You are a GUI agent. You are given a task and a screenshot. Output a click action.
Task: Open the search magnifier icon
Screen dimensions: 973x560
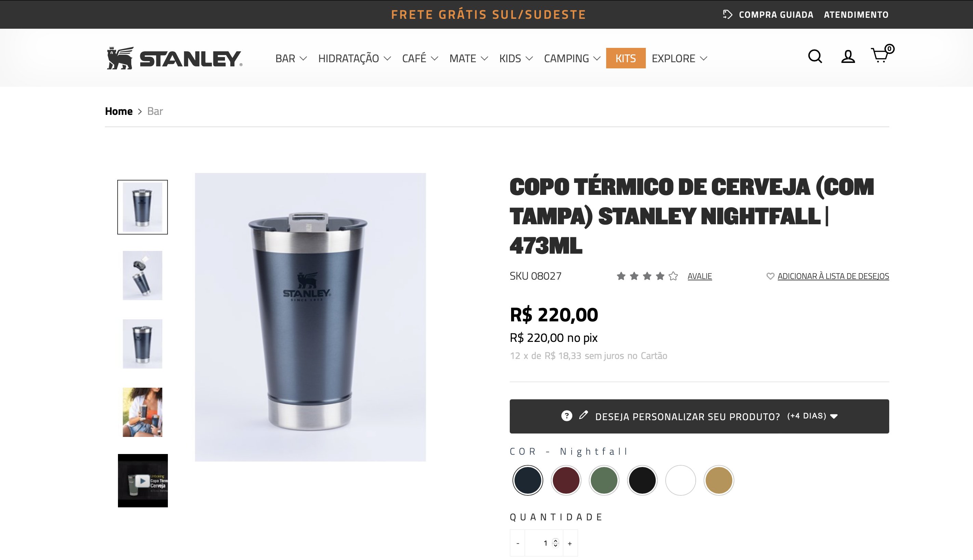pyautogui.click(x=815, y=56)
